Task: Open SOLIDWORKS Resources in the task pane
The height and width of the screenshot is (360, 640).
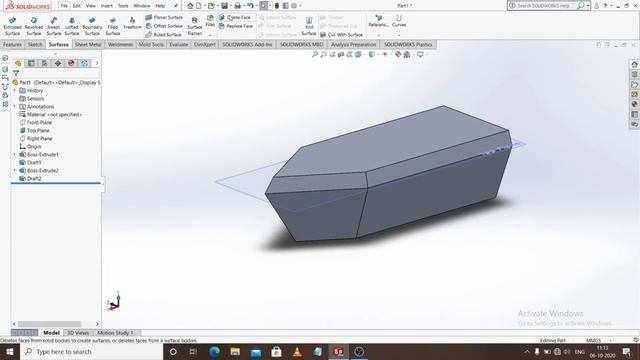Action: tap(634, 64)
